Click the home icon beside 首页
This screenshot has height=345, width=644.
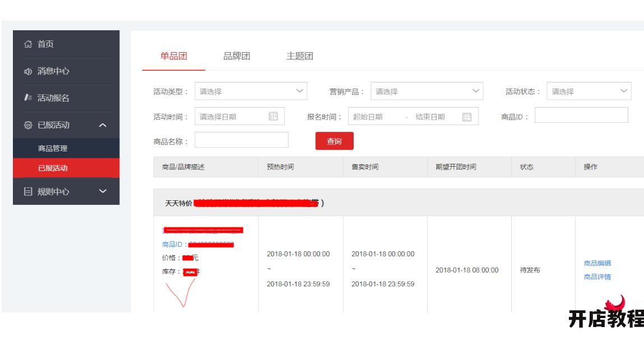(28, 44)
